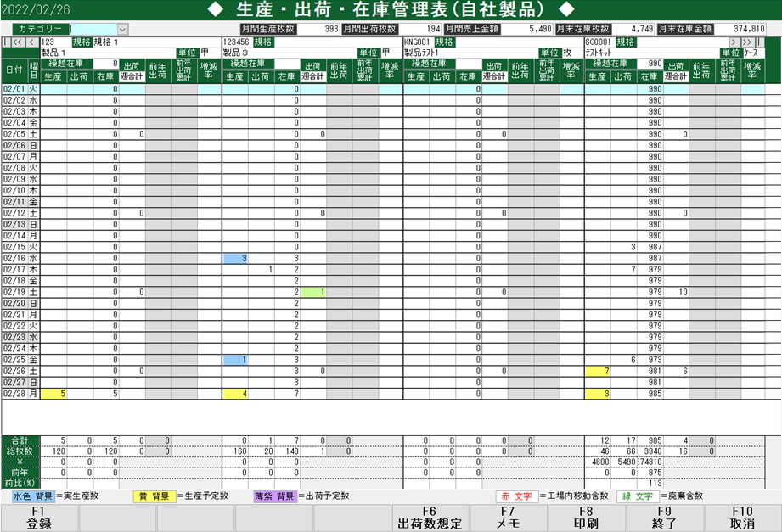Image resolution: width=782 pixels, height=532 pixels.
Task: Open the カテゴリー dropdown arrow
Action: point(122,29)
